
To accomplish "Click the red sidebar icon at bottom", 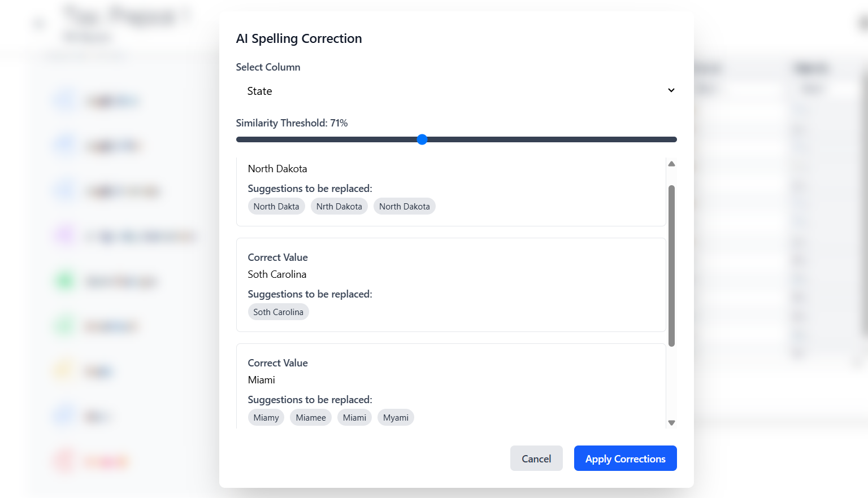I will pyautogui.click(x=64, y=461).
